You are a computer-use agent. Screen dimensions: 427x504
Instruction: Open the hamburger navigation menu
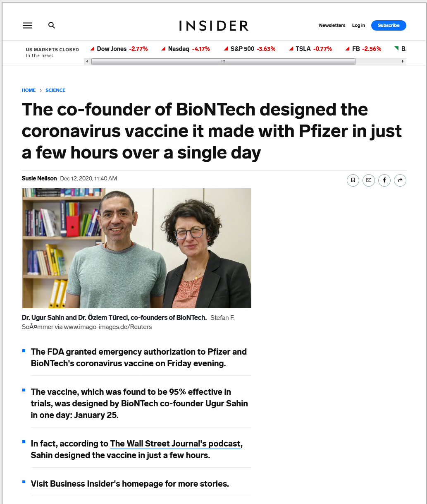tap(27, 25)
